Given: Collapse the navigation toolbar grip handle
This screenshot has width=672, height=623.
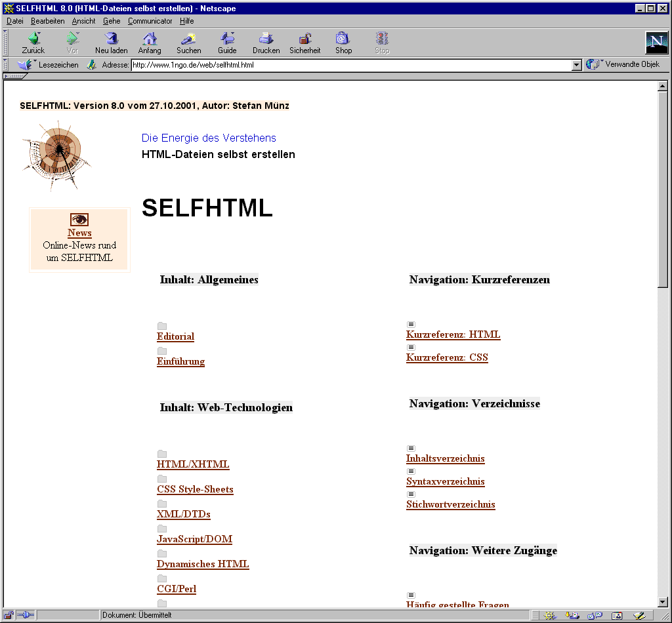Looking at the screenshot, I should (x=5, y=42).
